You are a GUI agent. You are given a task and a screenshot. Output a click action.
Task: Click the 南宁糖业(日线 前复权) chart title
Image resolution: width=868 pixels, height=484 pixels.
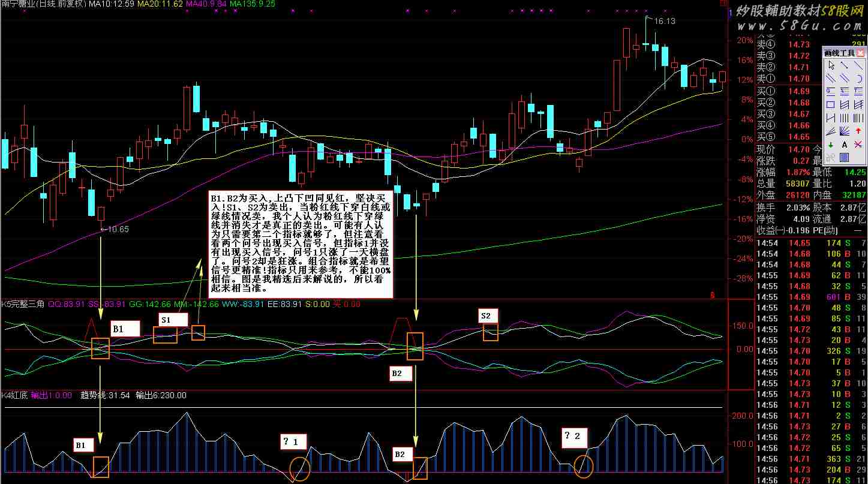[x=43, y=4]
